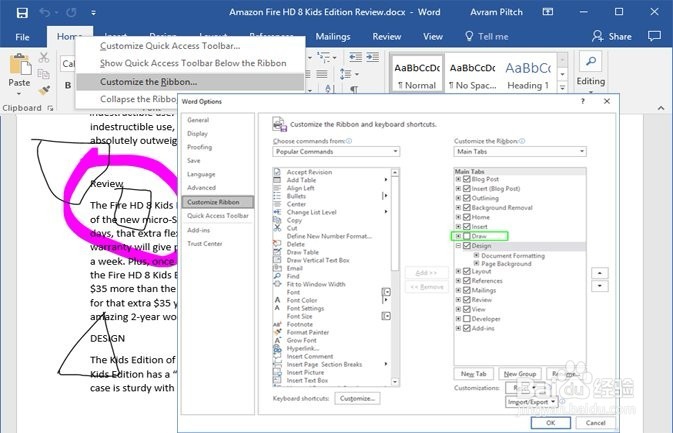
Task: Expand Document Formatting group node
Action: (476, 255)
